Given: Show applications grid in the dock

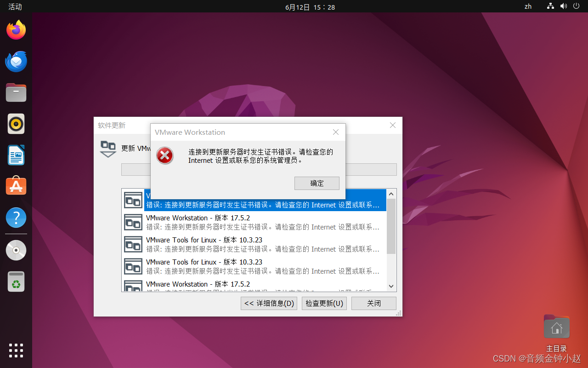Looking at the screenshot, I should coord(16,351).
